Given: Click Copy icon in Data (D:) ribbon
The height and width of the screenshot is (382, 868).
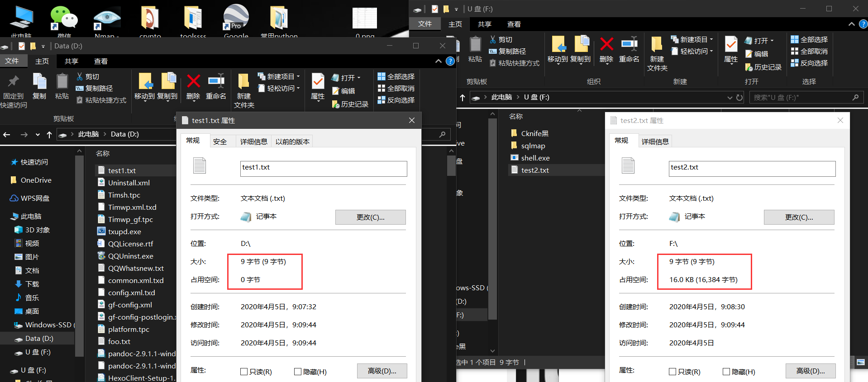Looking at the screenshot, I should [39, 81].
